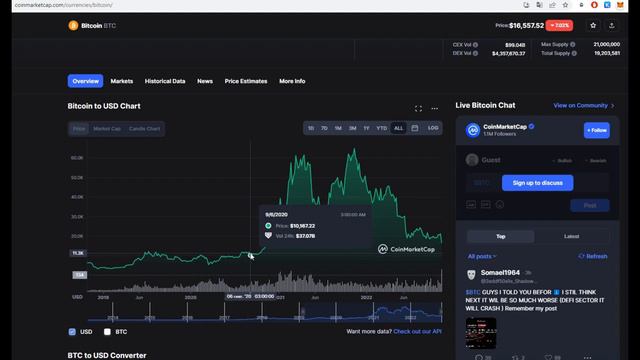Open the blue K browser extension
This screenshot has height=360, width=640.
tap(607, 5)
